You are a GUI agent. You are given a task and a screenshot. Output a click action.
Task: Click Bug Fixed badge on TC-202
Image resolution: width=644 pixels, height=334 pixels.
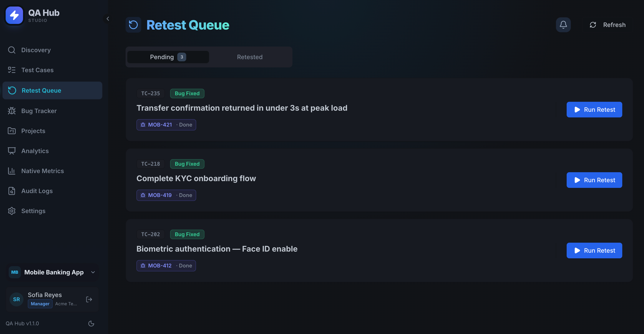click(x=187, y=234)
